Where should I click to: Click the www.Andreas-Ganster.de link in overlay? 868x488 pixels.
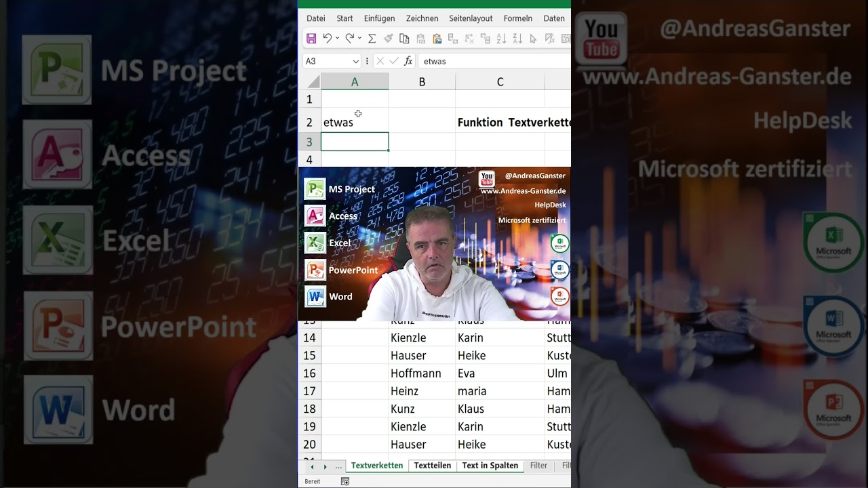pyautogui.click(x=523, y=191)
